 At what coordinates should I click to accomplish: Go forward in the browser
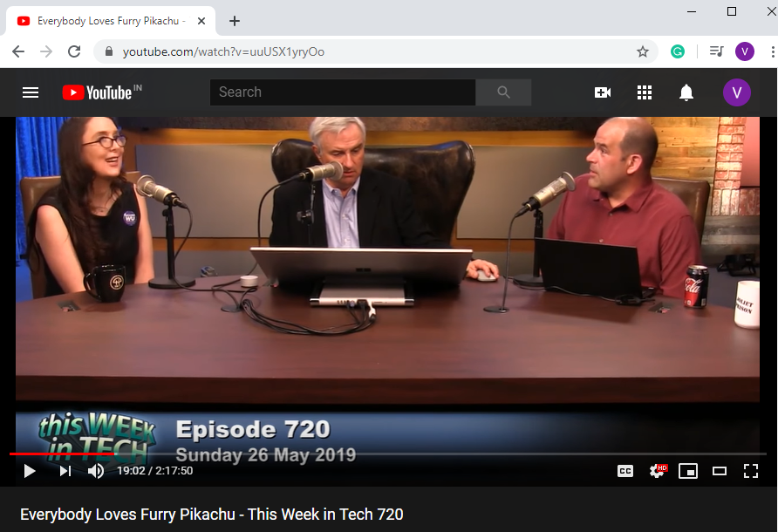point(46,51)
